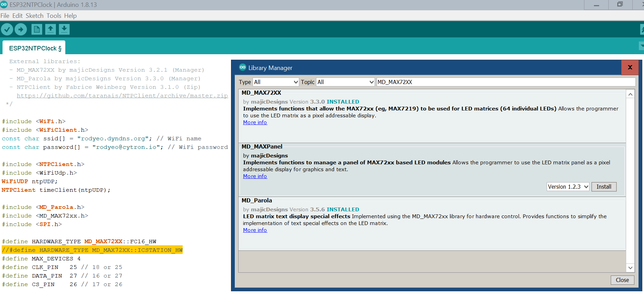Select the MD_MAX72XX library entry title
Viewport: 644px width, 294px height.
pyautogui.click(x=261, y=93)
